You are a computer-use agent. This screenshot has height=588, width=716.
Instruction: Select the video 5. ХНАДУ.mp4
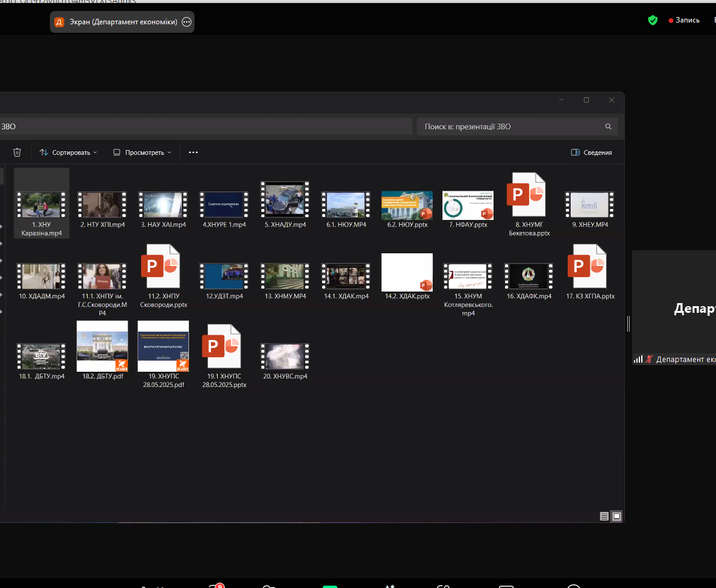coord(285,204)
